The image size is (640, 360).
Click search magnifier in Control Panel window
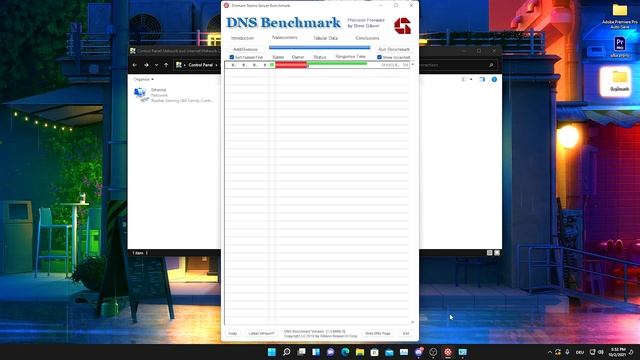coord(491,65)
